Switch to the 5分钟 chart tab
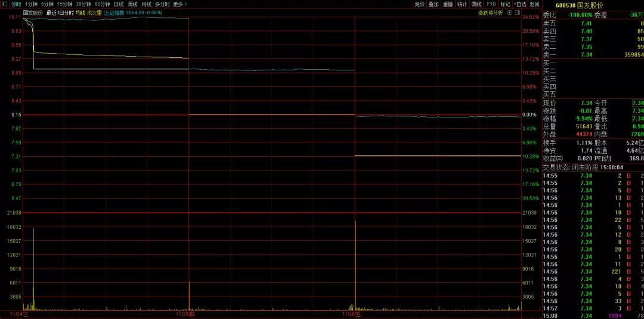 (47, 4)
